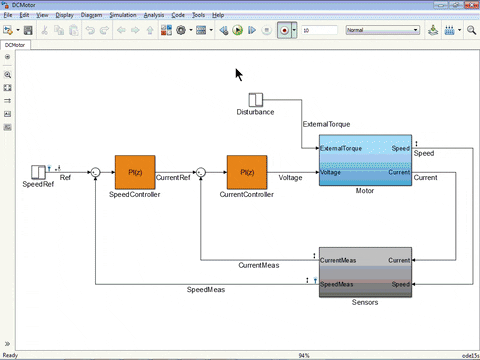Screen dimensions: 480x360
Task: Click the simulation stop time field
Action: click(x=319, y=30)
